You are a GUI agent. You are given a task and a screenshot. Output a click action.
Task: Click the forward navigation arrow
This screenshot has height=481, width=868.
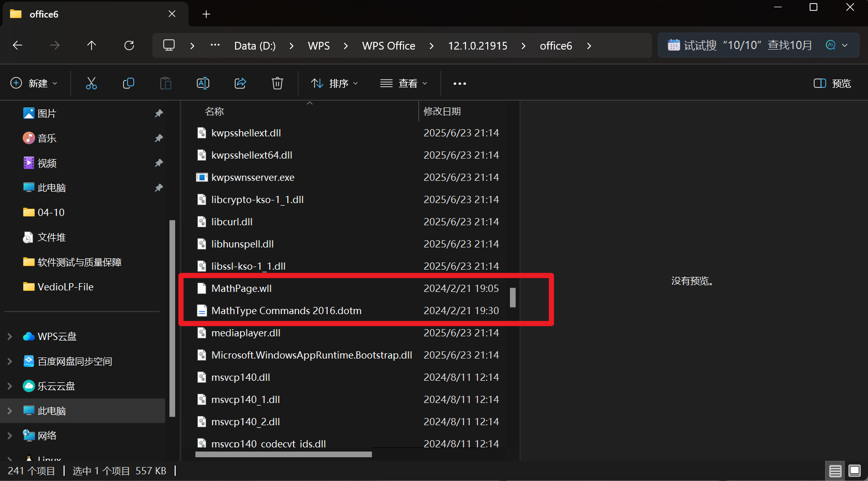pyautogui.click(x=55, y=45)
